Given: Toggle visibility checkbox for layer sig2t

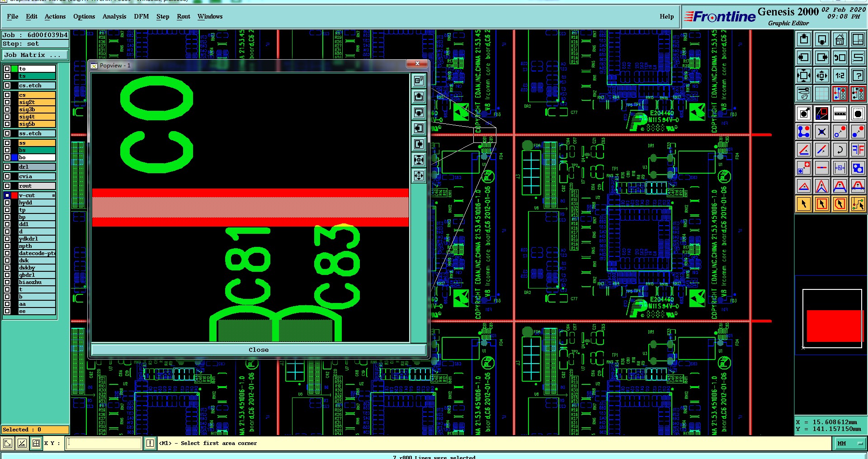Looking at the screenshot, I should coord(7,102).
